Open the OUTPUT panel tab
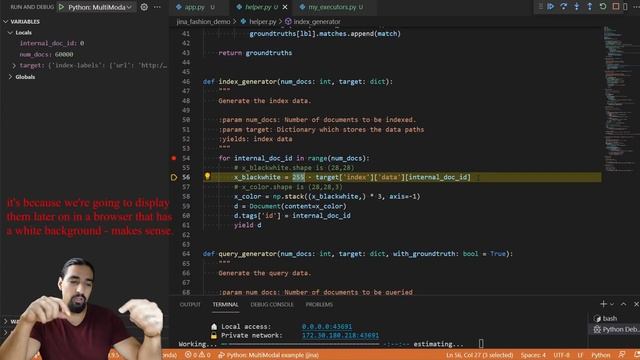The image size is (640, 360). (x=190, y=304)
